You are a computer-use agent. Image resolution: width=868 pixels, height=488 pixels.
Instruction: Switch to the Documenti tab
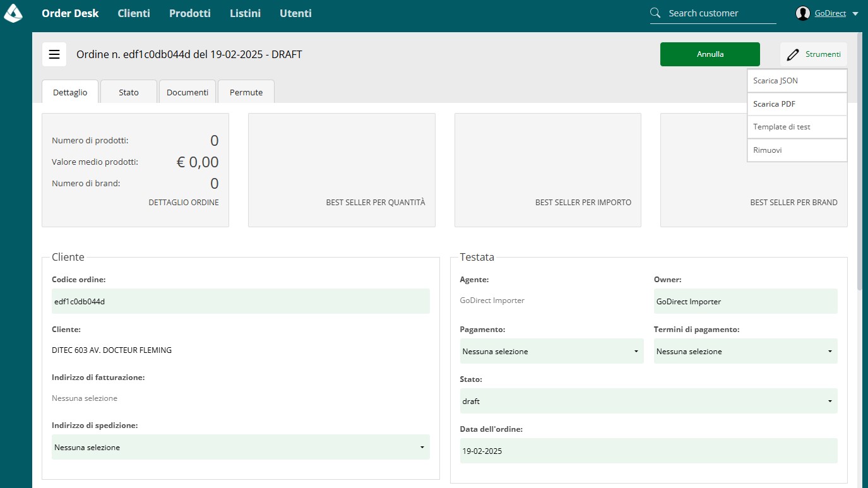pyautogui.click(x=187, y=92)
